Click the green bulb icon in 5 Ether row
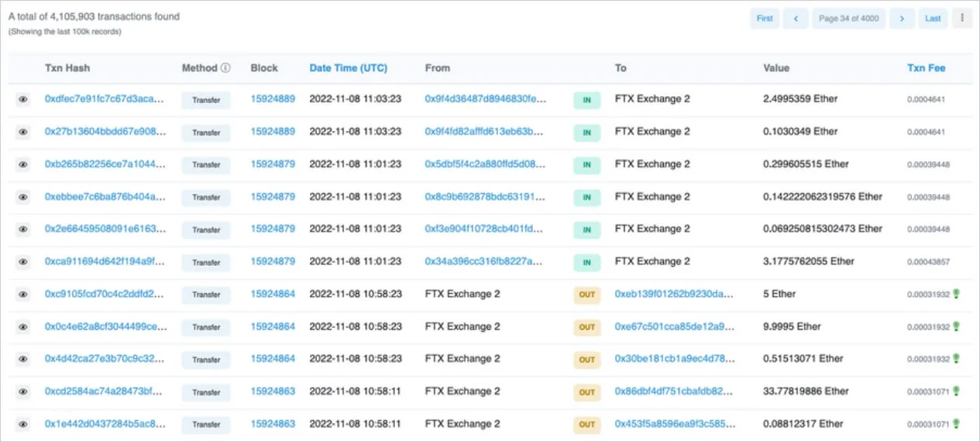 pyautogui.click(x=958, y=294)
